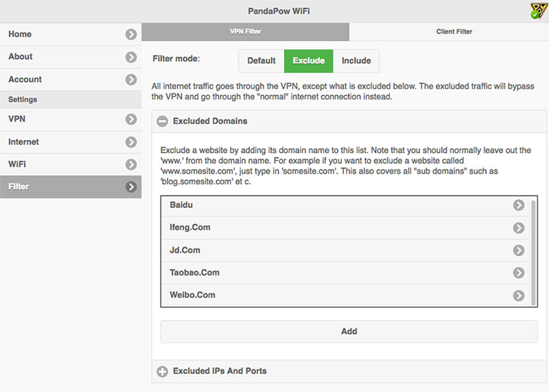Click the arrow icon for Weibo.Com entry

[519, 296]
